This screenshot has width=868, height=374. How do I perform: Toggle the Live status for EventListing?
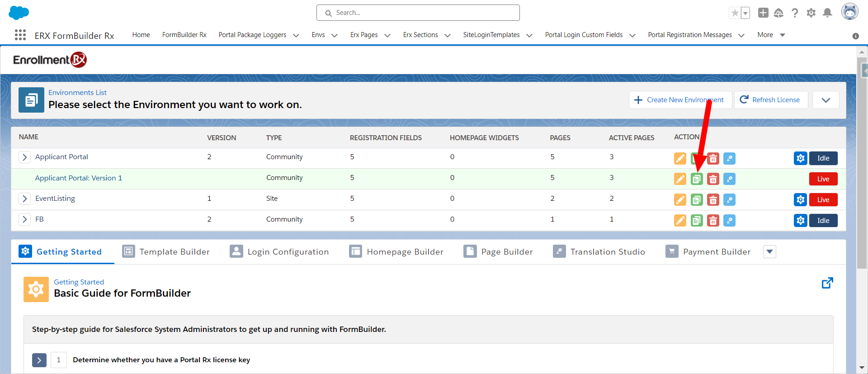[x=823, y=200]
